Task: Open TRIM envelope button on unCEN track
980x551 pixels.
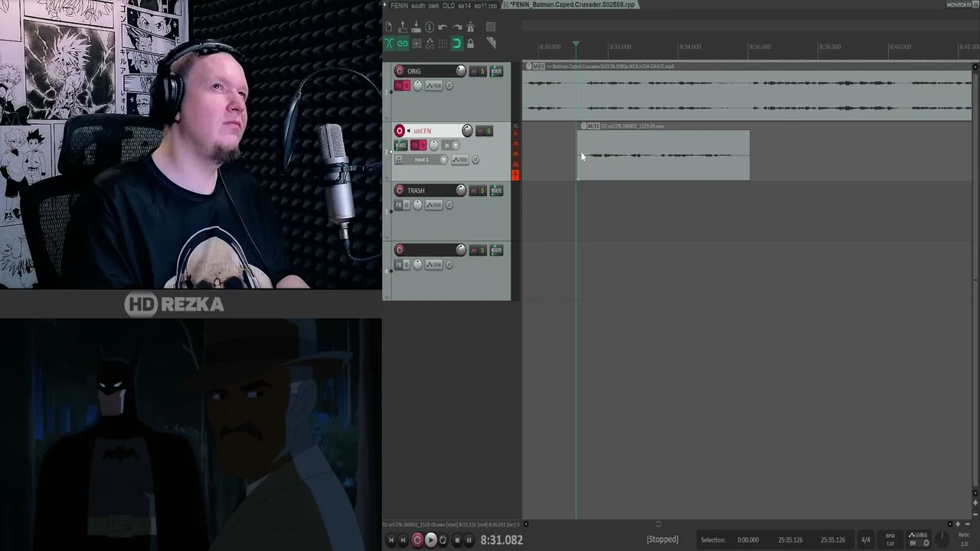Action: pos(460,160)
